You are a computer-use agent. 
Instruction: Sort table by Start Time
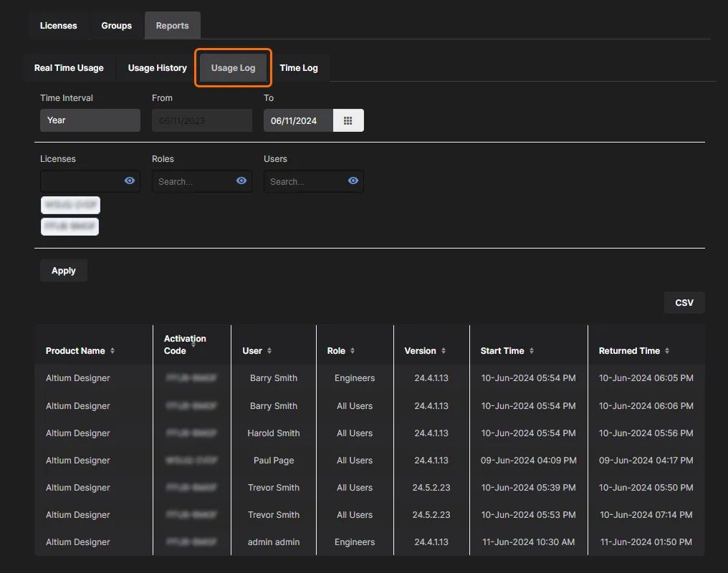tap(532, 351)
